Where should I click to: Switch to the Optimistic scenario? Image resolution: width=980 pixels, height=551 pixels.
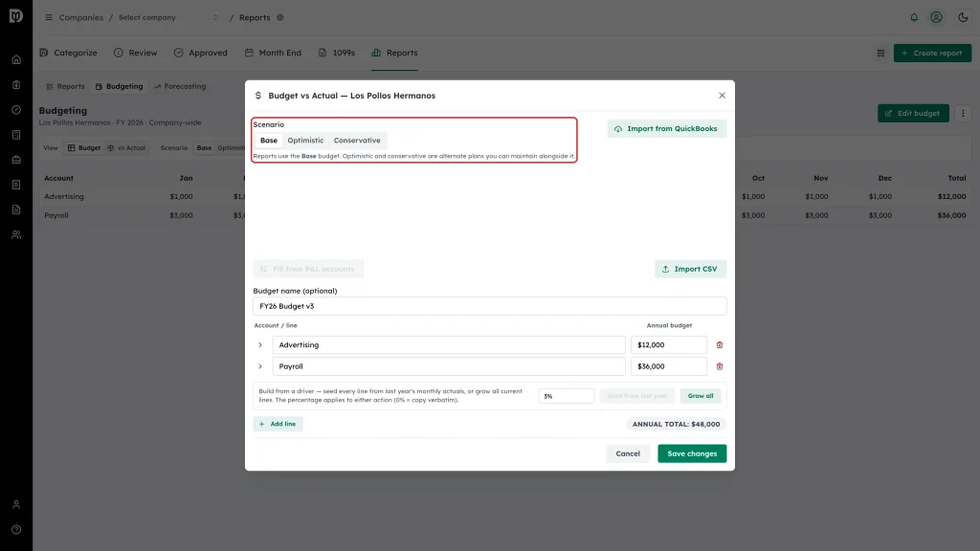(305, 141)
